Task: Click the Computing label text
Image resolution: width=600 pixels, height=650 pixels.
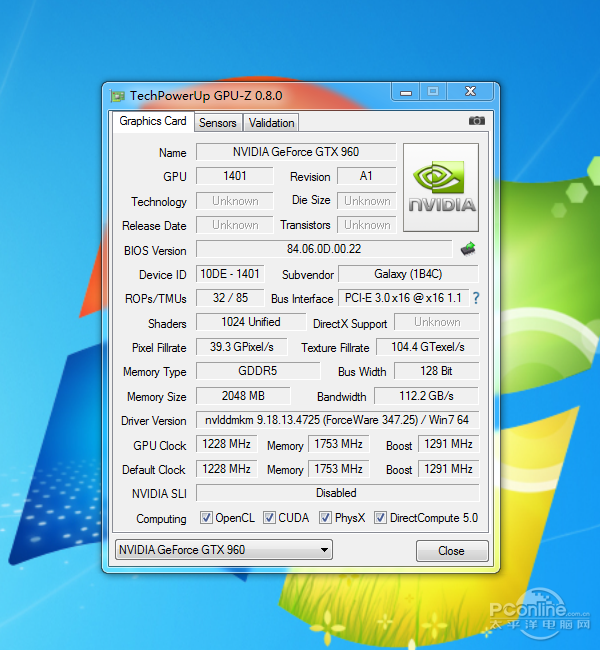Action: pyautogui.click(x=161, y=519)
